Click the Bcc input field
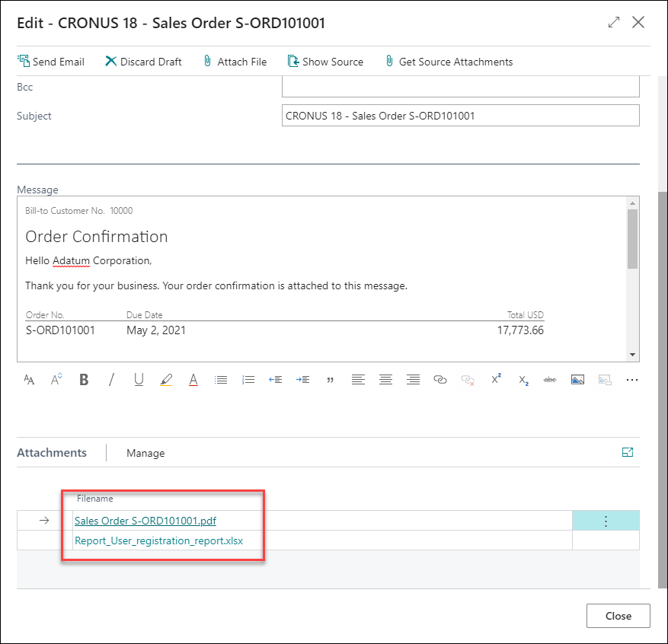The width and height of the screenshot is (668, 644). click(x=461, y=87)
